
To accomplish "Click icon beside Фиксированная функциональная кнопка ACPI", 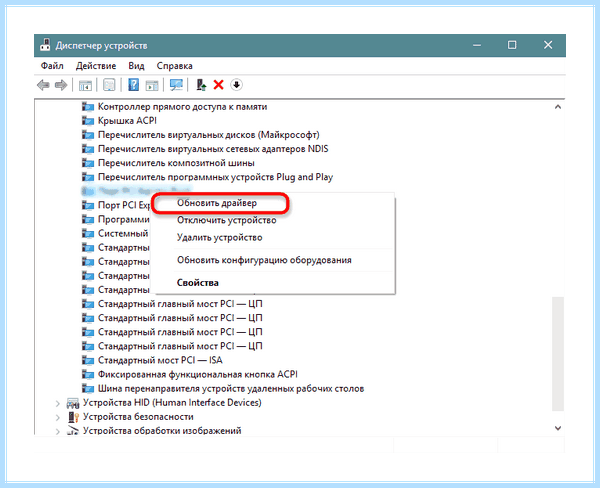I will [88, 375].
